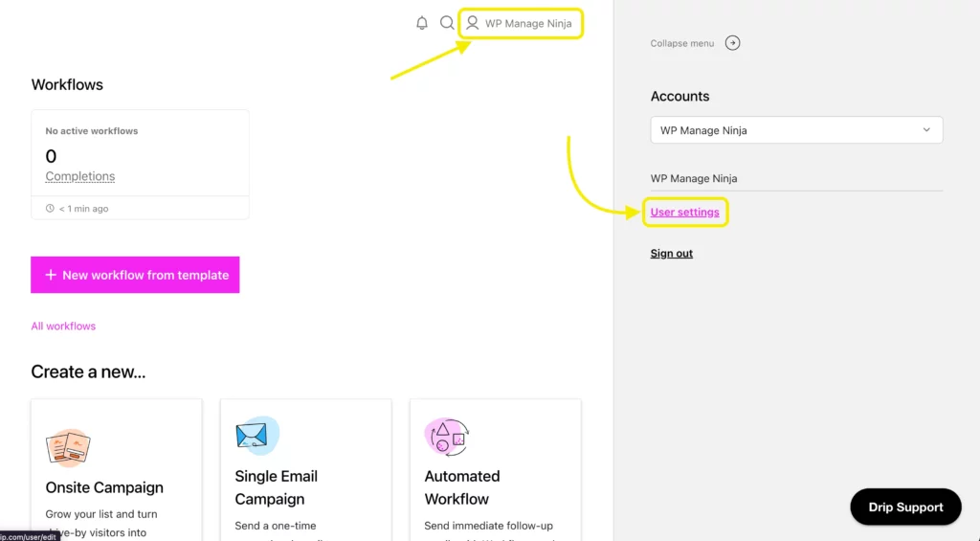Click the 'No active workflows' text
The width and height of the screenshot is (980, 541).
91,131
